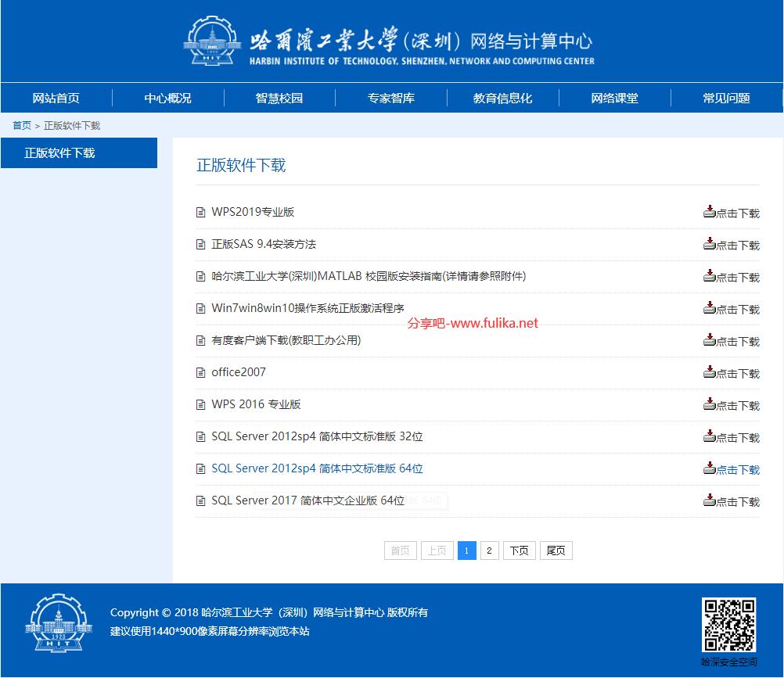This screenshot has height=678, width=784.
Task: Select page 1 in pagination
Action: (x=467, y=551)
